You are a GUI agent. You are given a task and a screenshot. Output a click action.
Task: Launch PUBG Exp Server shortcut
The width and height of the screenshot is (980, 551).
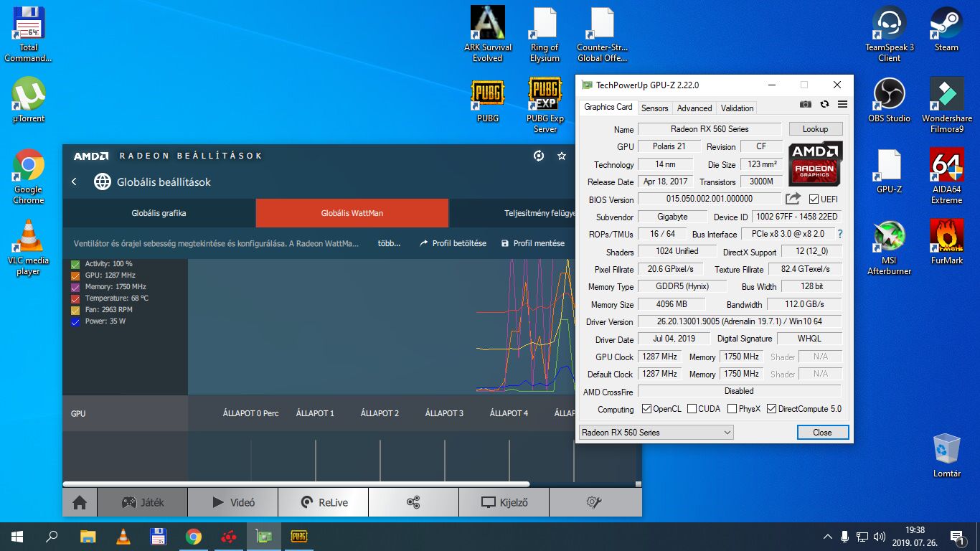tap(545, 105)
